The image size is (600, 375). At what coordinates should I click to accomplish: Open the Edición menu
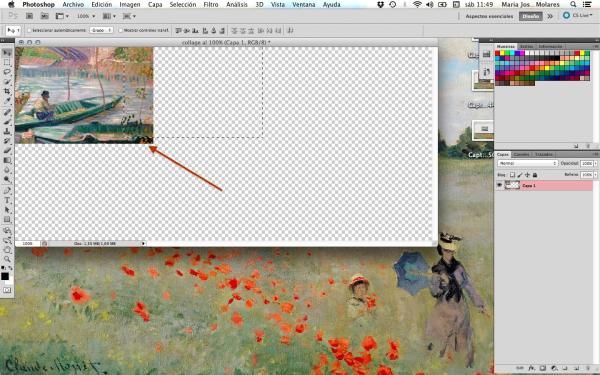pos(102,5)
